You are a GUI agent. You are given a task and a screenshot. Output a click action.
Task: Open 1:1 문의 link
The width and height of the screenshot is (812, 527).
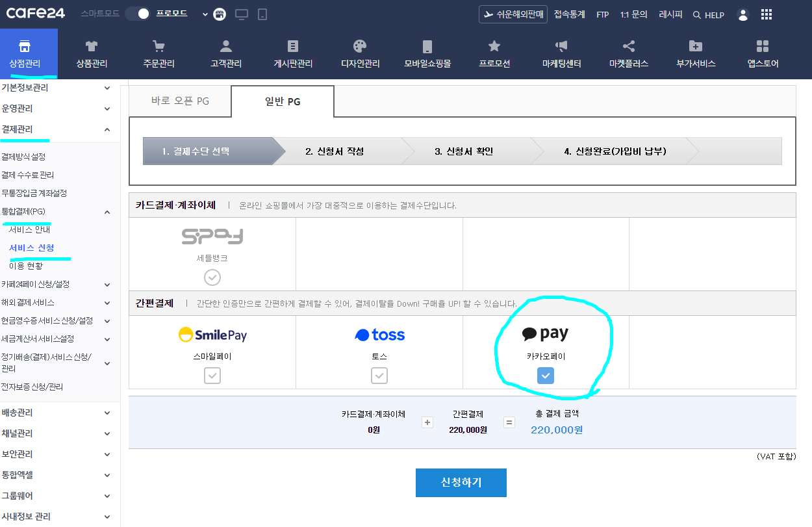click(x=634, y=14)
